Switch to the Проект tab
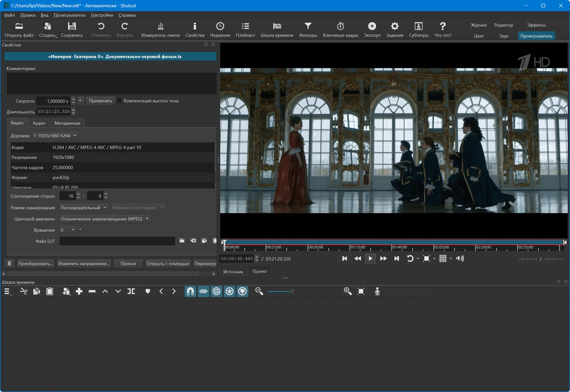 [x=260, y=271]
